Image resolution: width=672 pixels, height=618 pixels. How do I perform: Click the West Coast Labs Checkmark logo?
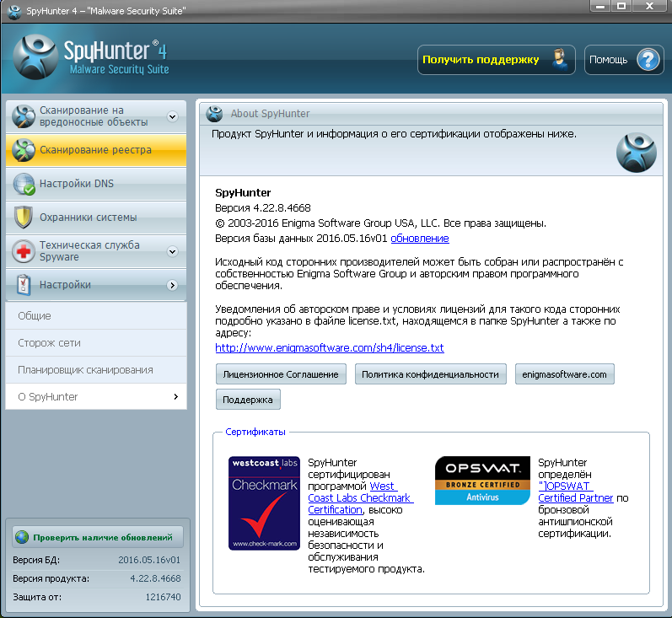coord(264,502)
